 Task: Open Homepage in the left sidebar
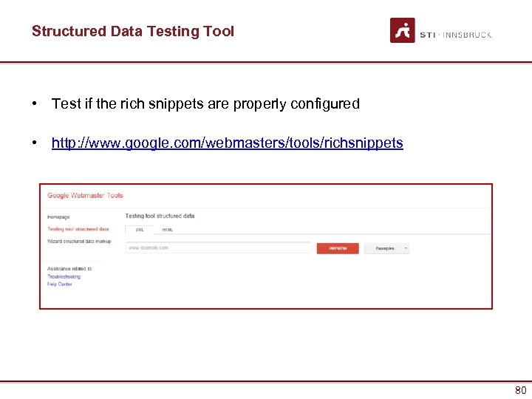pos(58,217)
